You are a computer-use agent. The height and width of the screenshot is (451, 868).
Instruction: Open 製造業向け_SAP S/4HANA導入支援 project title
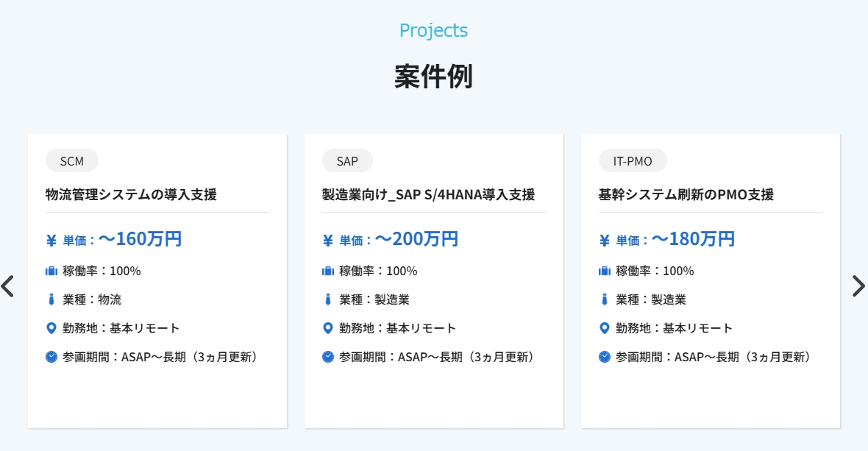pos(428,195)
